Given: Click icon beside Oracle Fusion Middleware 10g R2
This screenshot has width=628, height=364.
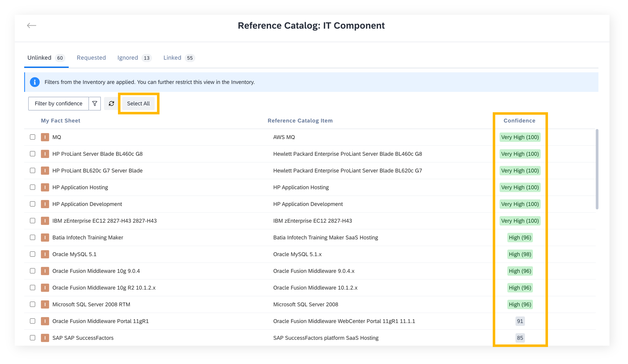Looking at the screenshot, I should tap(45, 288).
